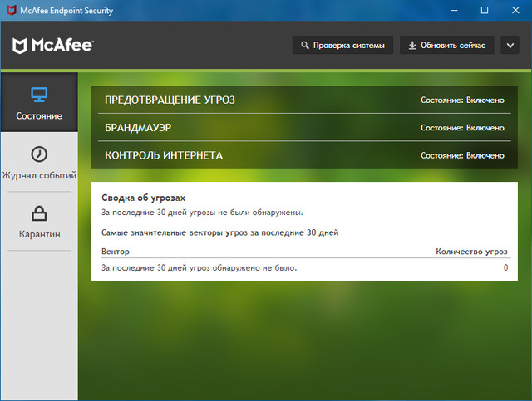The height and width of the screenshot is (401, 532).
Task: Click Состояние: Включено status beside БРАНДМАУЭР
Action: 462,128
